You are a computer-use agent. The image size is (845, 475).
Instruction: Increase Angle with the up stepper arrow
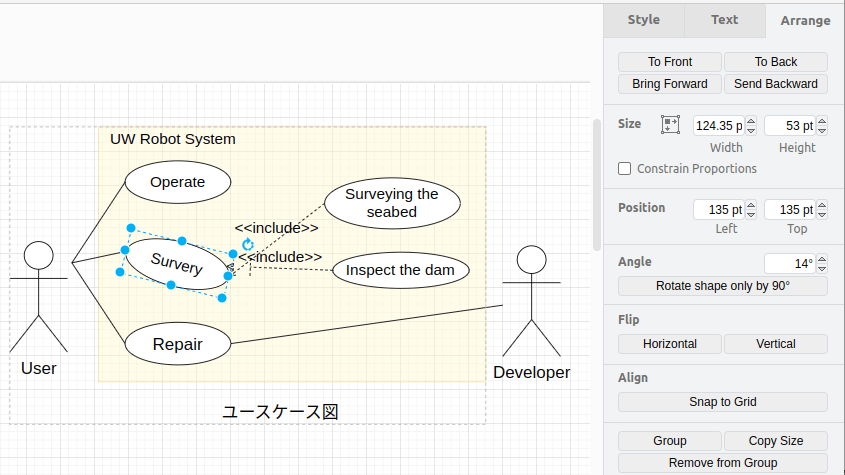pos(822,259)
